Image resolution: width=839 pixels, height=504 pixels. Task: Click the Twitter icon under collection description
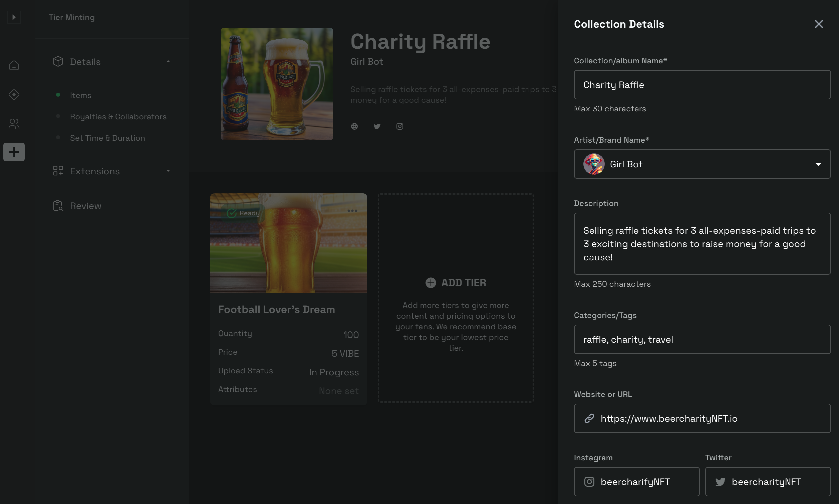pos(377,126)
